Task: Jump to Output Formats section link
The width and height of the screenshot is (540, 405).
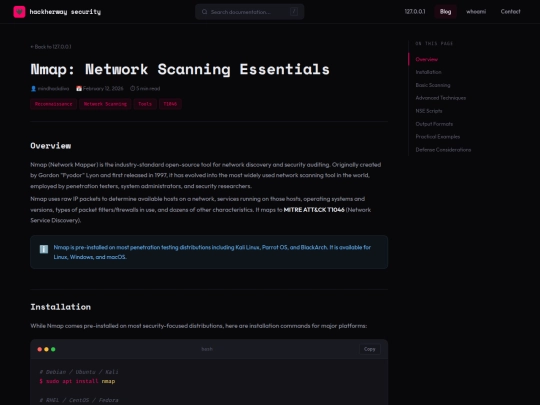Action: pyautogui.click(x=434, y=124)
